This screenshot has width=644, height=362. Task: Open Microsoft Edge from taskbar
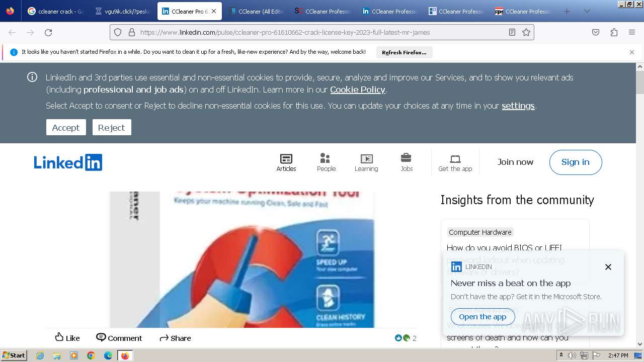coord(108,355)
